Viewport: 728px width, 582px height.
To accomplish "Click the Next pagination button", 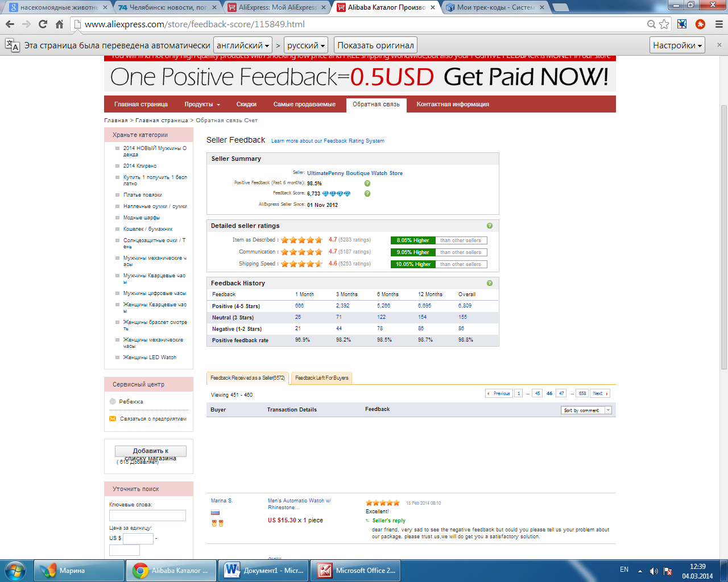I will (600, 393).
